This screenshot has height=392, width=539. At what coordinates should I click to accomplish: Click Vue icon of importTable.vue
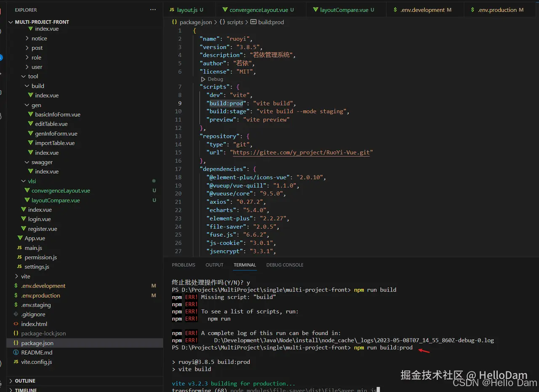(30, 143)
